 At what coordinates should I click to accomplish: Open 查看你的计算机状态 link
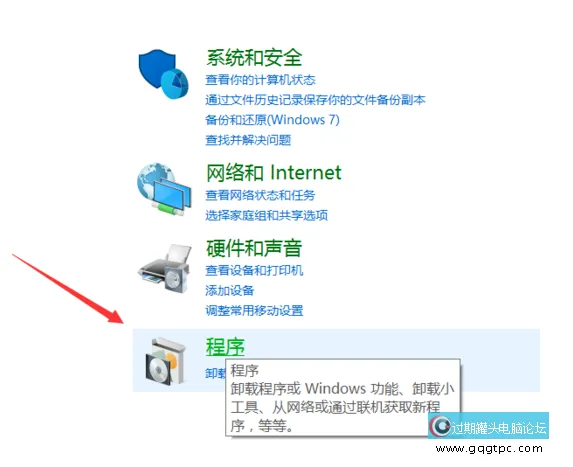point(260,80)
